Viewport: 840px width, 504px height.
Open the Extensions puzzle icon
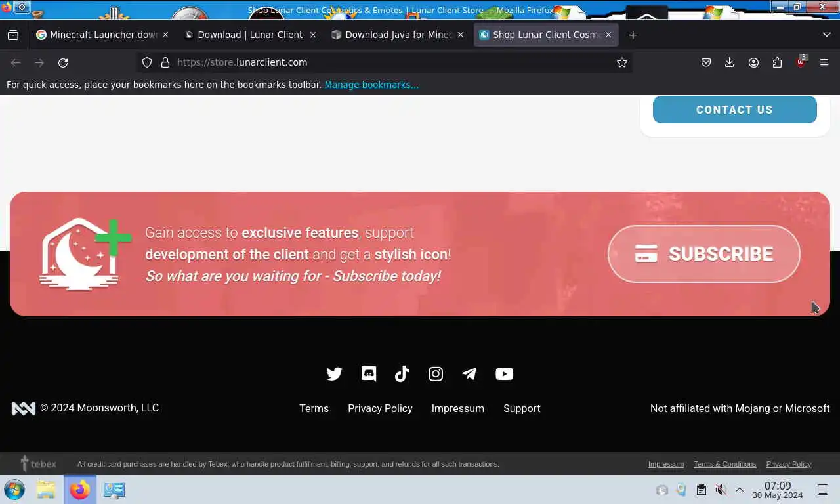point(777,62)
